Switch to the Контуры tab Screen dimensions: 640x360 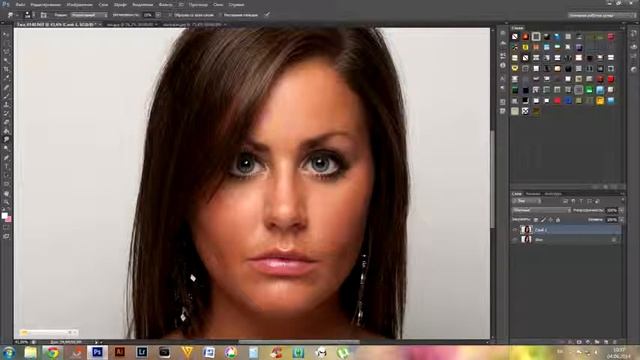[553, 194]
